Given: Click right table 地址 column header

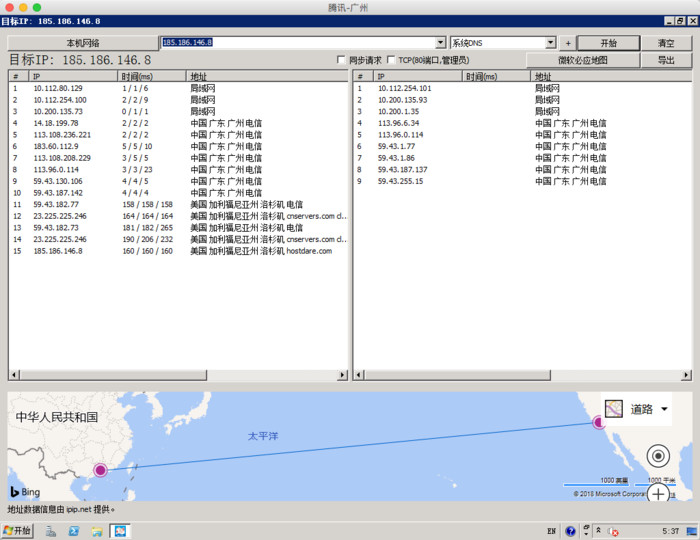Looking at the screenshot, I should point(611,76).
